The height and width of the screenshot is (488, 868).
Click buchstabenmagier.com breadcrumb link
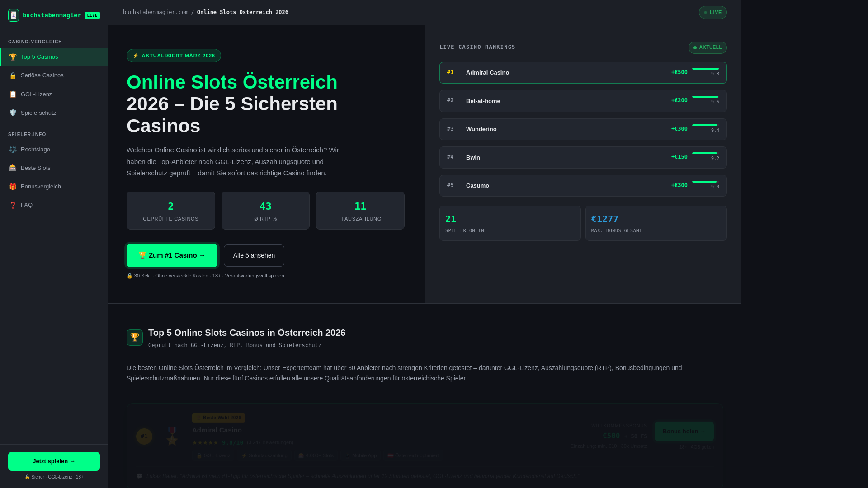(156, 12)
